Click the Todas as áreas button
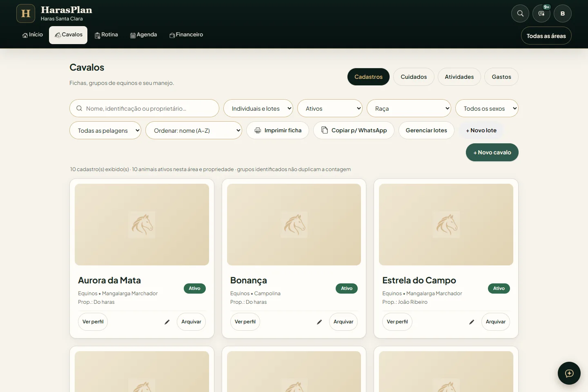 (x=546, y=36)
